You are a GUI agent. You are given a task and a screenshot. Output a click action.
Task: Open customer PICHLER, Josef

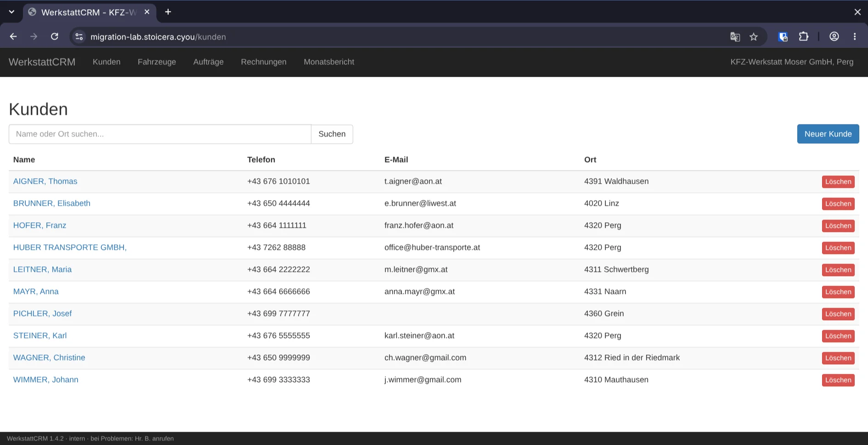42,314
